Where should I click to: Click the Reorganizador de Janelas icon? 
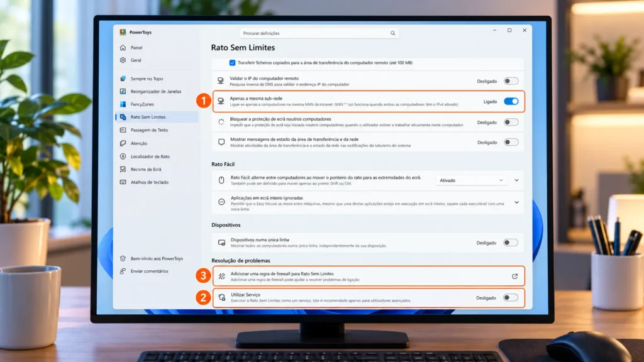click(123, 91)
